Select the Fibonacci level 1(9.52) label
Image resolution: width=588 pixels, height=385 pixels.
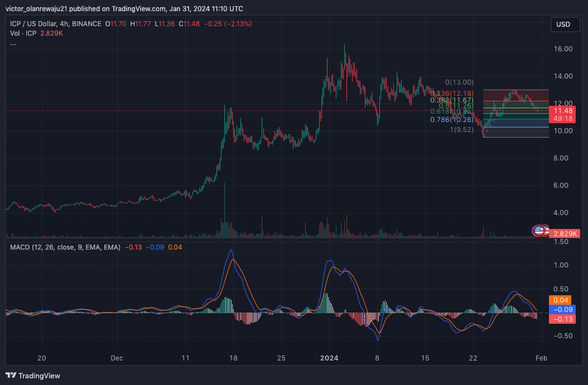461,130
